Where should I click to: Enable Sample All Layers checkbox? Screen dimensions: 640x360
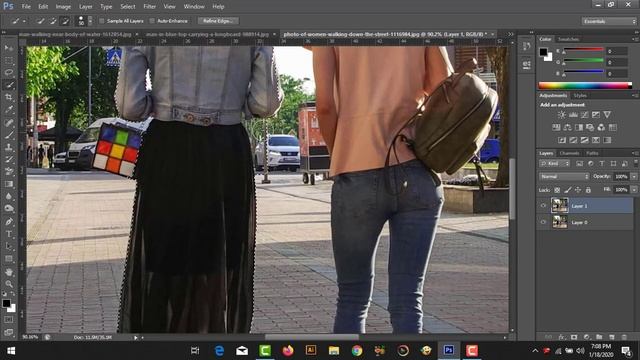[x=102, y=21]
